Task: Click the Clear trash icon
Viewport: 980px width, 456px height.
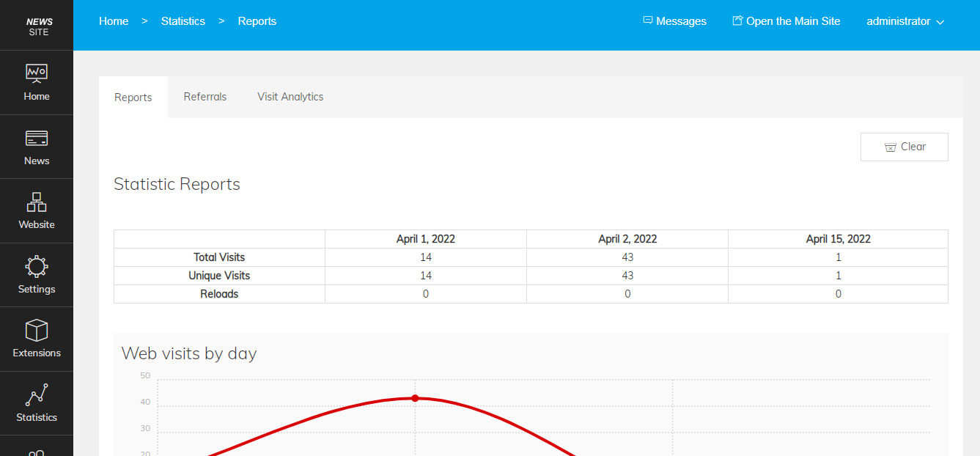Action: pos(890,147)
